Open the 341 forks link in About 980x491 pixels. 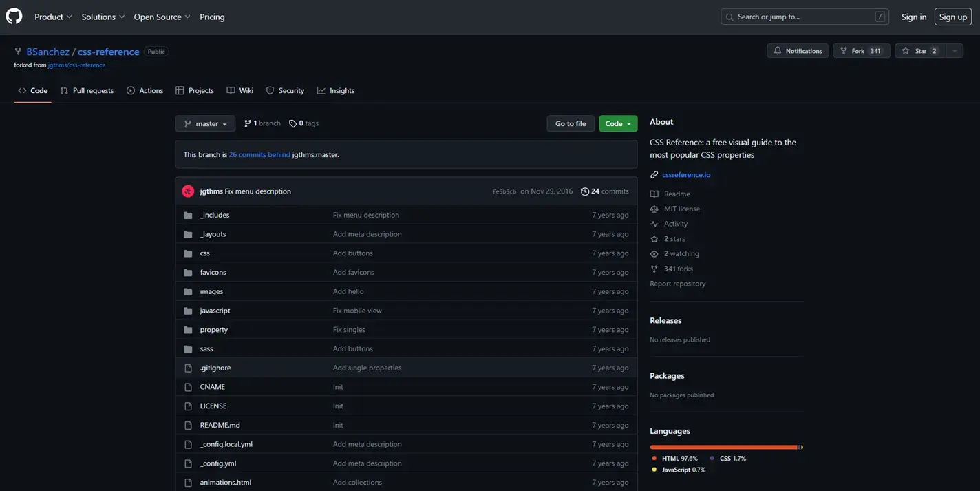pos(678,269)
